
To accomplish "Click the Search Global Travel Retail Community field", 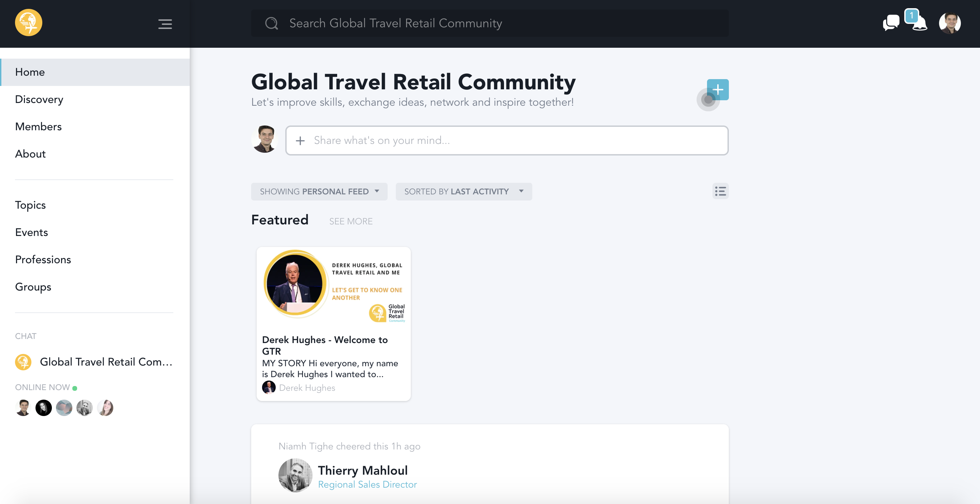I will (x=490, y=23).
